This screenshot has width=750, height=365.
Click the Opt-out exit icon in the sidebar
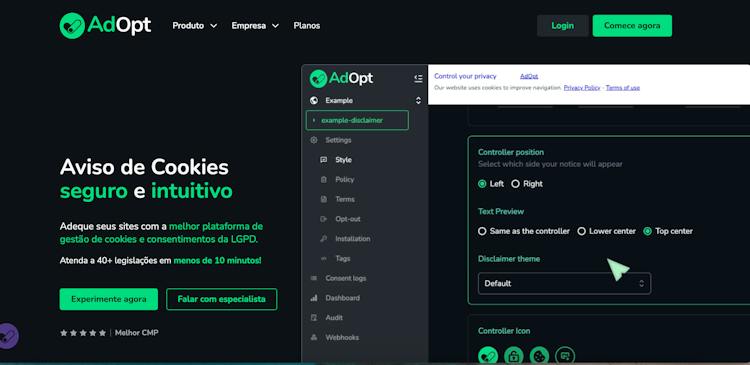click(x=324, y=219)
